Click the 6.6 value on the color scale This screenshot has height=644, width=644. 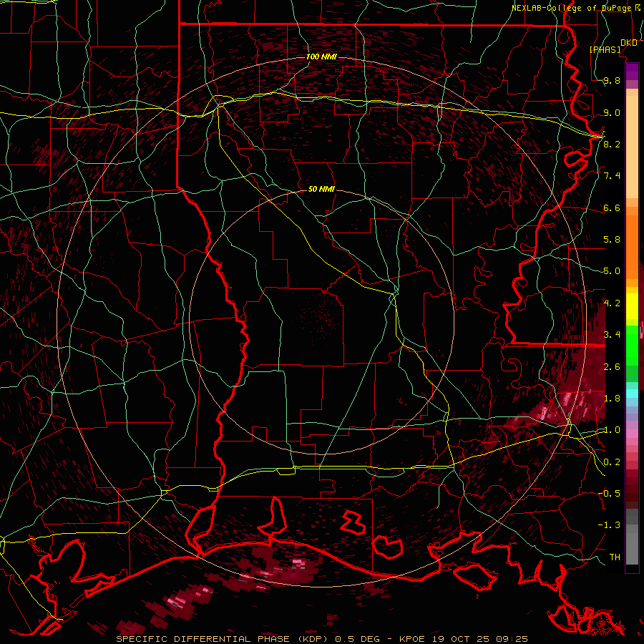click(x=612, y=208)
